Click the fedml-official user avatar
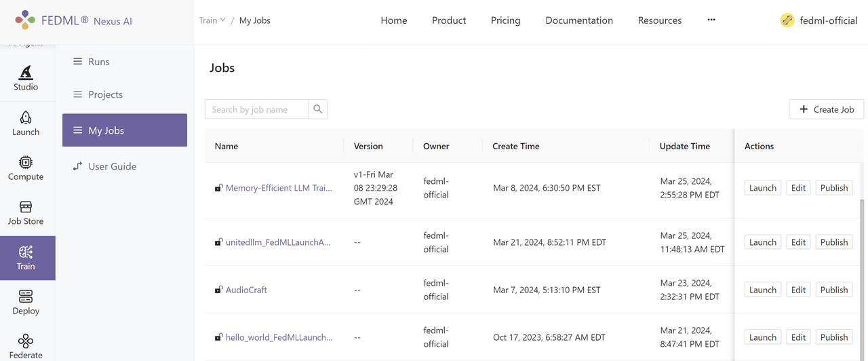The height and width of the screenshot is (361, 868). tap(787, 20)
